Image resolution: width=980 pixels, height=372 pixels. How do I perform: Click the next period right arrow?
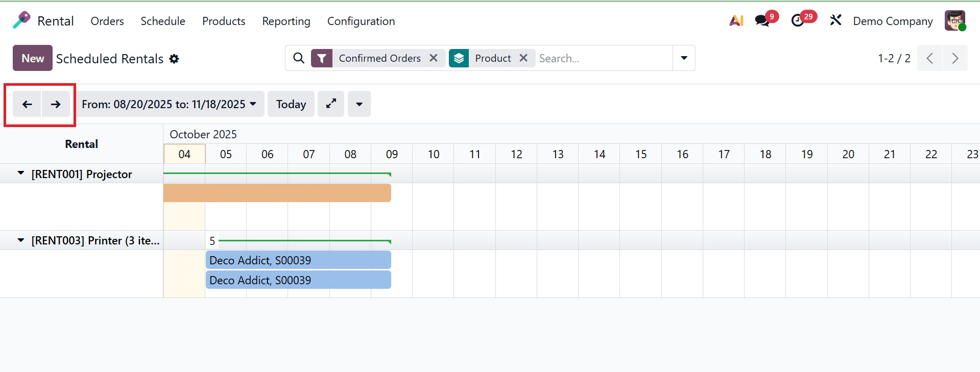[x=56, y=104]
